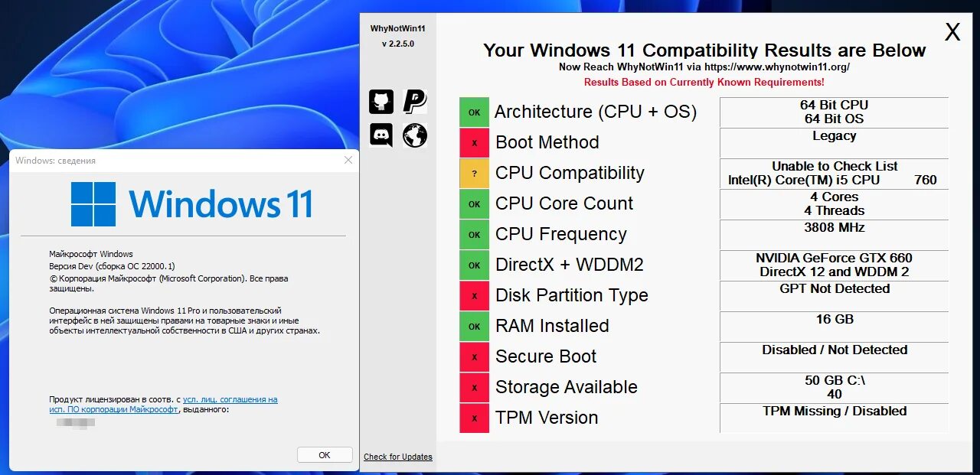Viewport: 980px width, 475px height.
Task: Click the Compatibility Results heading
Action: click(x=704, y=50)
